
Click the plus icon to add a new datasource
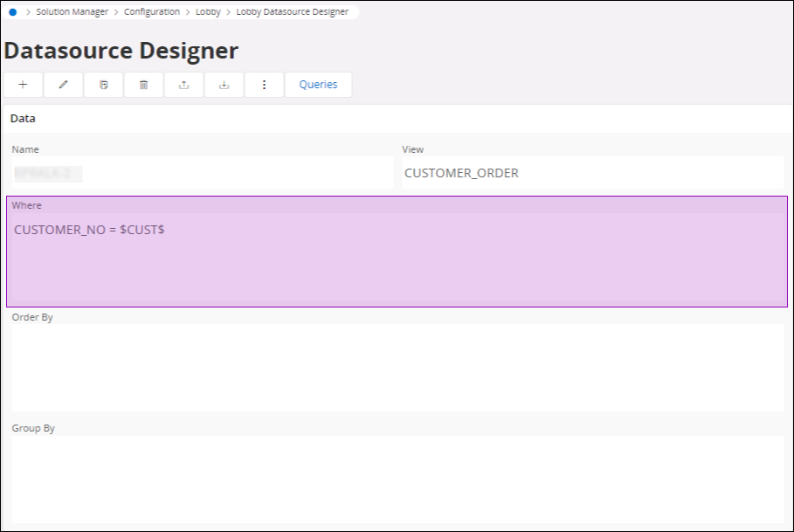pos(23,85)
